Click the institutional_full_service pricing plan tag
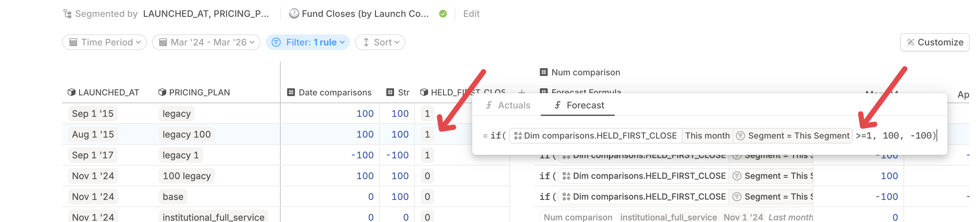 (x=214, y=217)
